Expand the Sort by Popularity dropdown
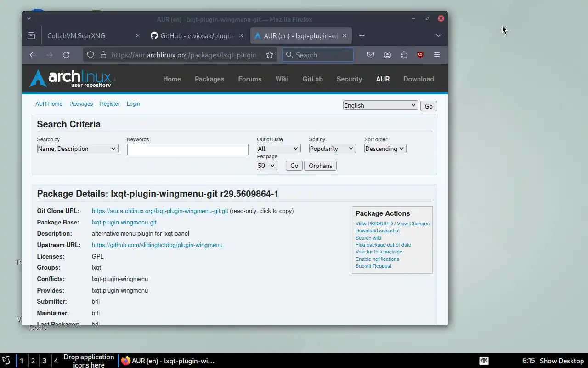Viewport: 588px width, 368px height. pyautogui.click(x=332, y=149)
